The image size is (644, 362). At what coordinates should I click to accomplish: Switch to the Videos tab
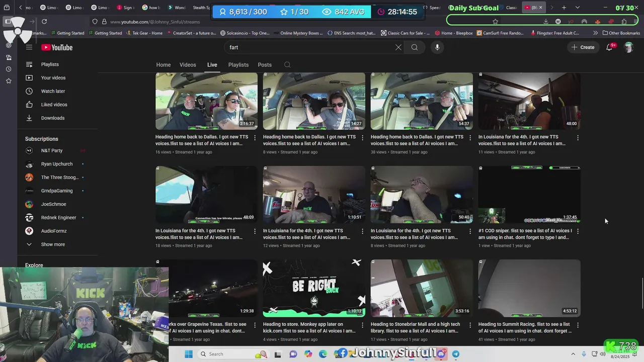tap(188, 65)
